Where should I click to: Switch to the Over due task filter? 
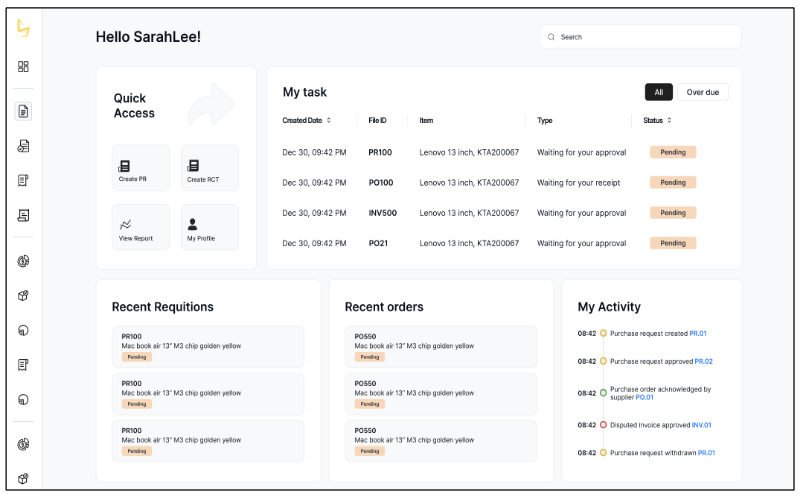(702, 92)
